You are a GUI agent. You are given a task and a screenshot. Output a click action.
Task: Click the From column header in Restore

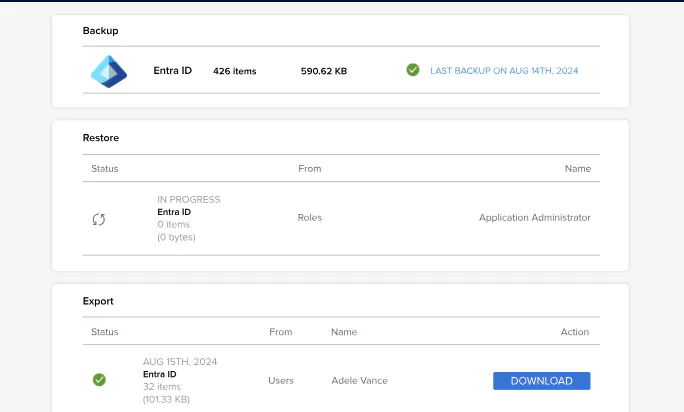310,168
